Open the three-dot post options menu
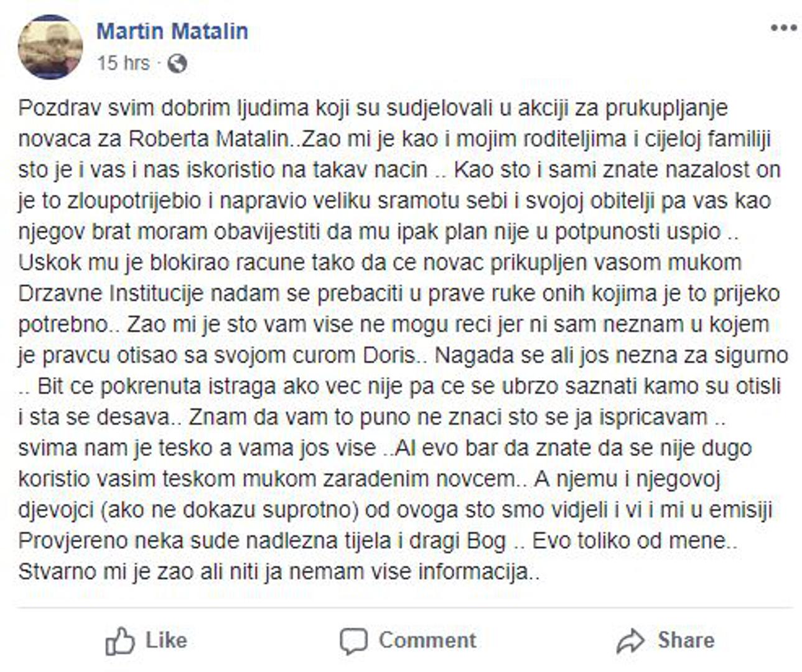This screenshot has height=672, width=802. click(783, 28)
